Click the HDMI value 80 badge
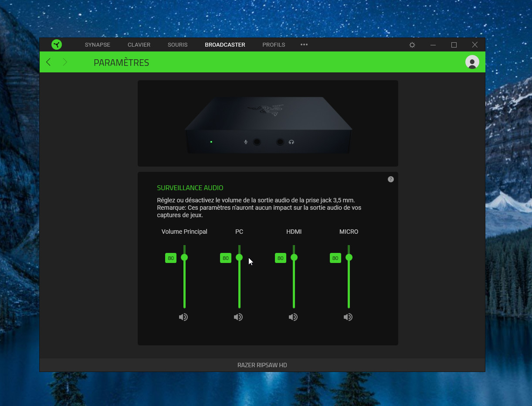 [x=281, y=258]
